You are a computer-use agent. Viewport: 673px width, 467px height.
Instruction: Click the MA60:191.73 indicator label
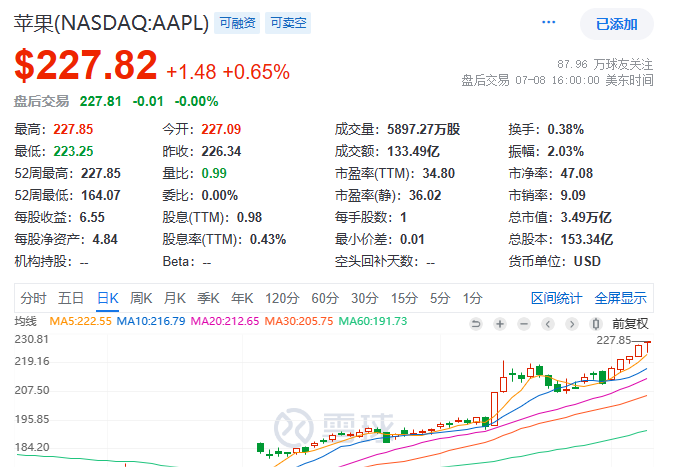tap(373, 321)
